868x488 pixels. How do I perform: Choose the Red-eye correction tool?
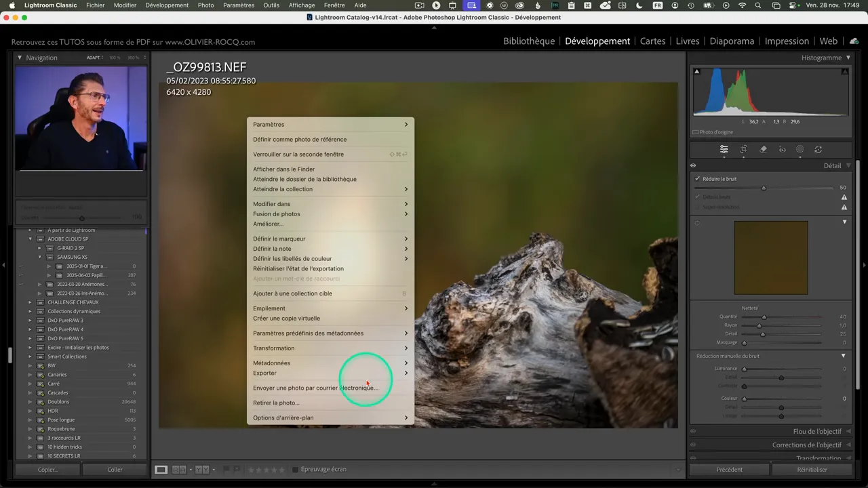(782, 150)
